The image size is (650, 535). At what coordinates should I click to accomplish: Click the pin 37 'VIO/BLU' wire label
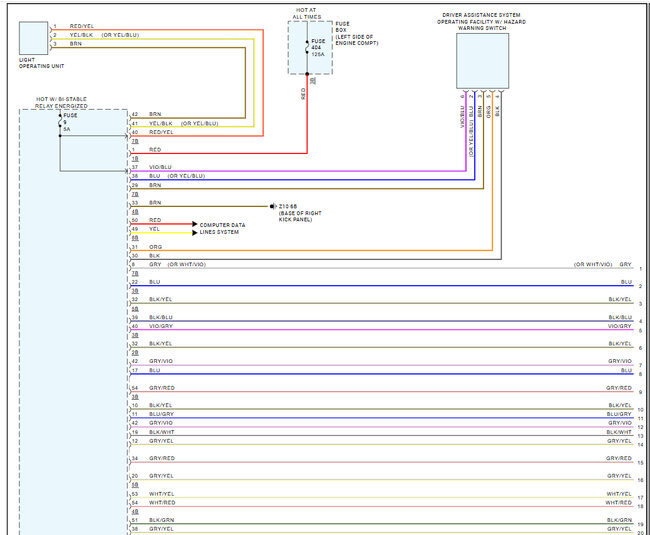(x=160, y=167)
